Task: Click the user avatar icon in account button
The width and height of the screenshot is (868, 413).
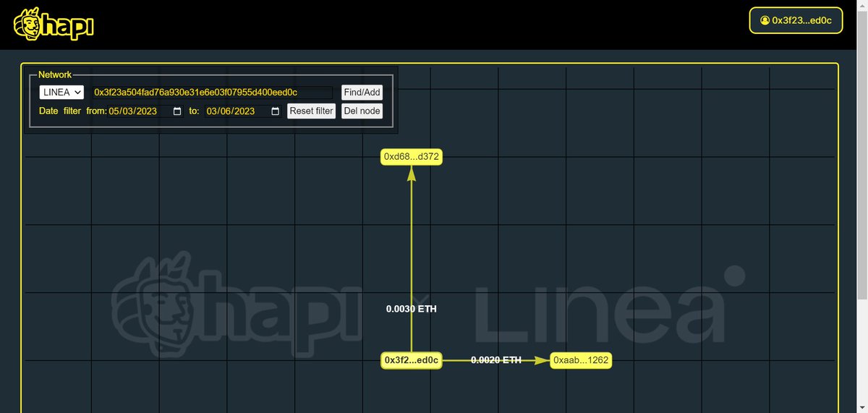Action: click(765, 21)
